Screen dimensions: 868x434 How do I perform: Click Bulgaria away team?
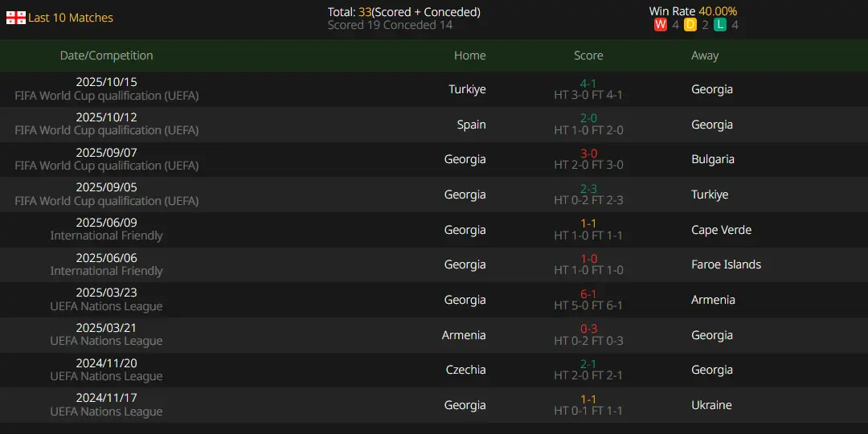tap(713, 159)
